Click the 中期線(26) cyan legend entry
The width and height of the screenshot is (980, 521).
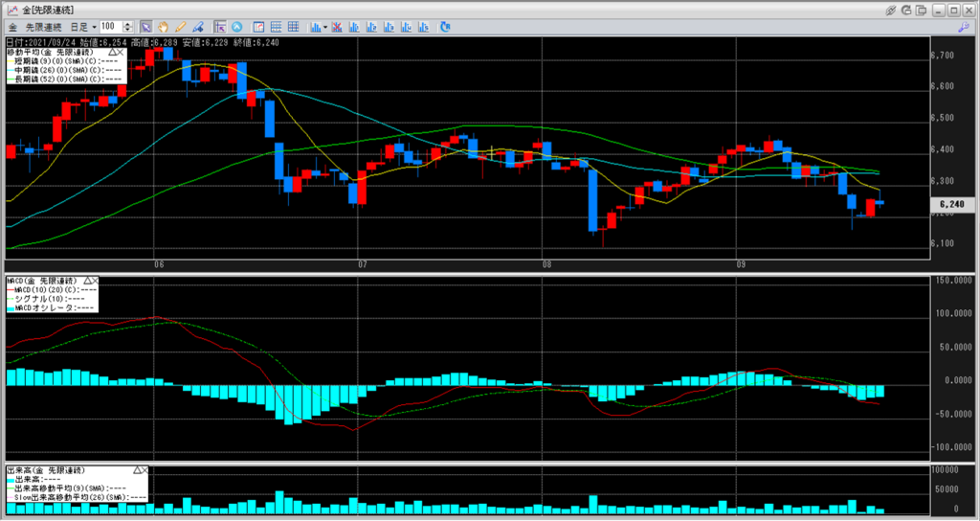point(64,71)
